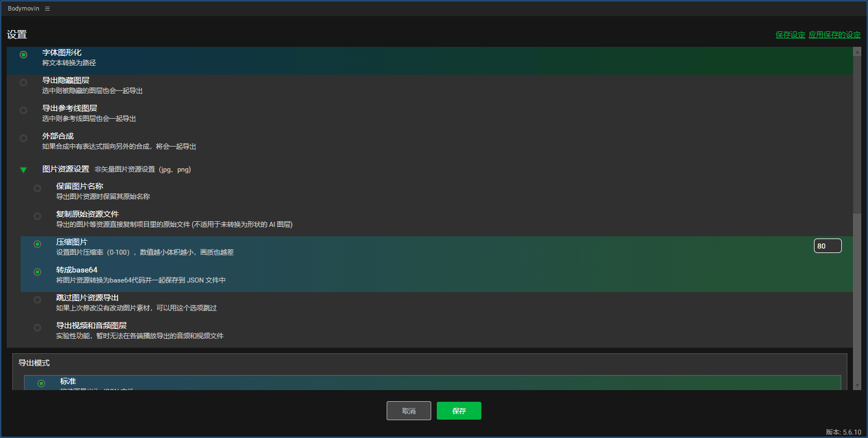868x438 pixels.
Task: Enable 跳过图片资源导出 option
Action: pos(37,300)
